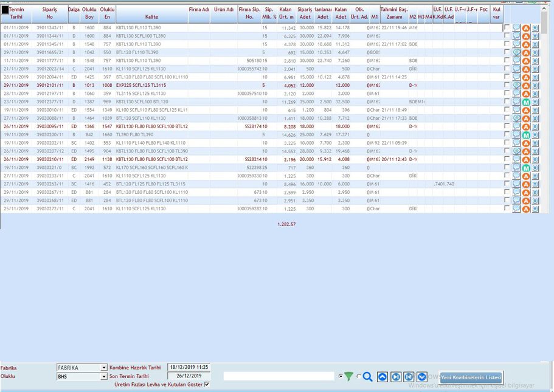
Task: Click the search text field
Action: pyautogui.click(x=279, y=377)
